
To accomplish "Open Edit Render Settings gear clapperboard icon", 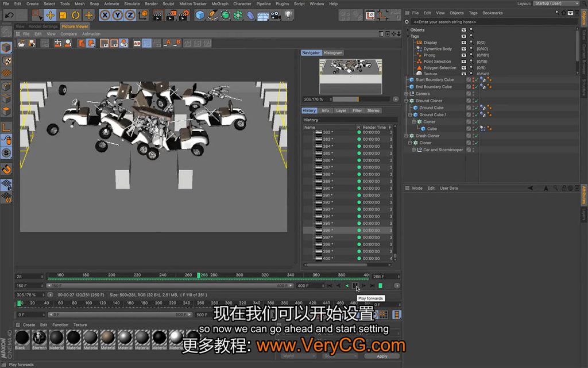I will point(184,16).
